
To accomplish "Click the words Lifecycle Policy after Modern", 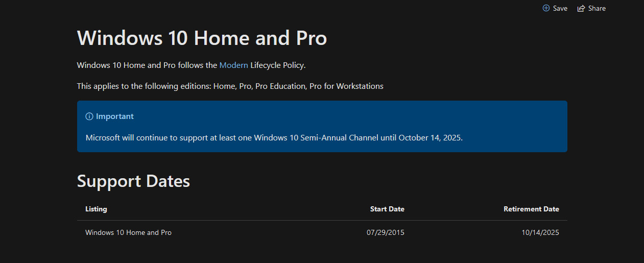I will (x=284, y=65).
